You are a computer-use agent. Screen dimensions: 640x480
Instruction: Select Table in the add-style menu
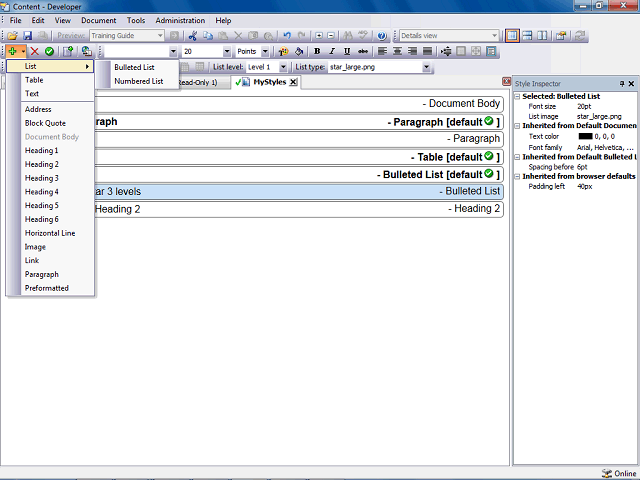coord(34,80)
